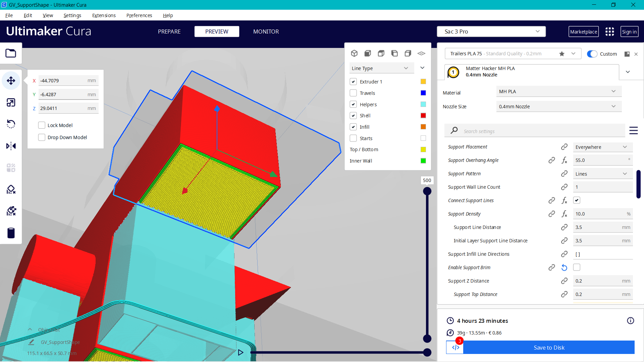Enable the Travels line type
This screenshot has width=644, height=362.
(353, 93)
